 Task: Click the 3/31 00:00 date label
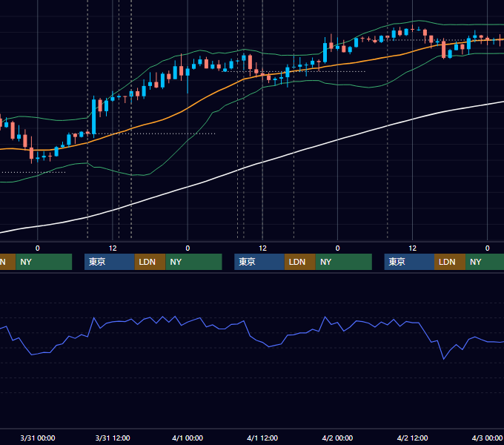38,438
